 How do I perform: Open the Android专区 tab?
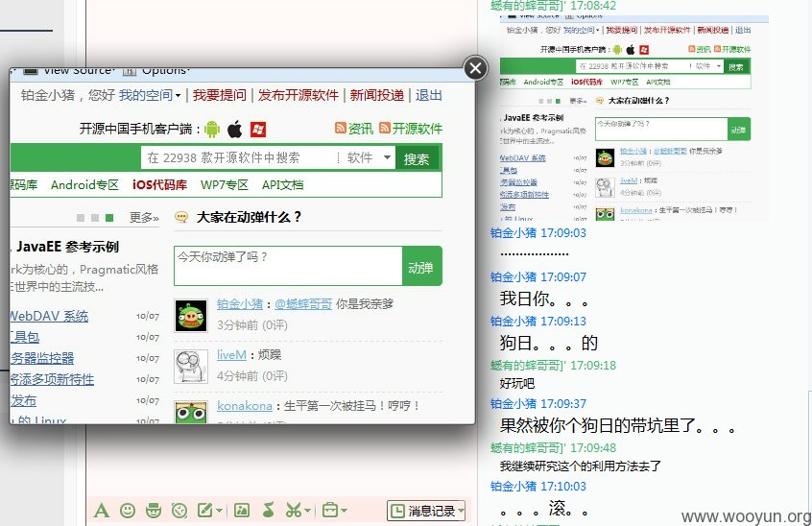coord(84,185)
